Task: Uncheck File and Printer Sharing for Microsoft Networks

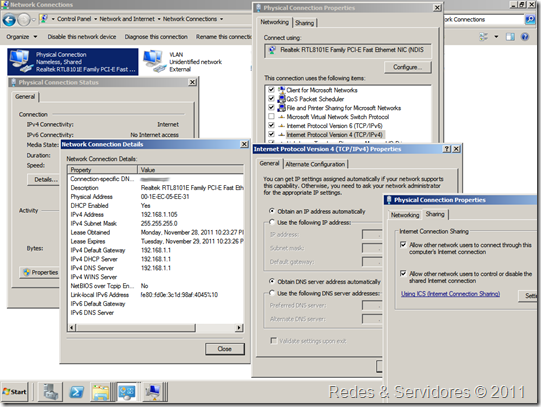Action: 271,108
